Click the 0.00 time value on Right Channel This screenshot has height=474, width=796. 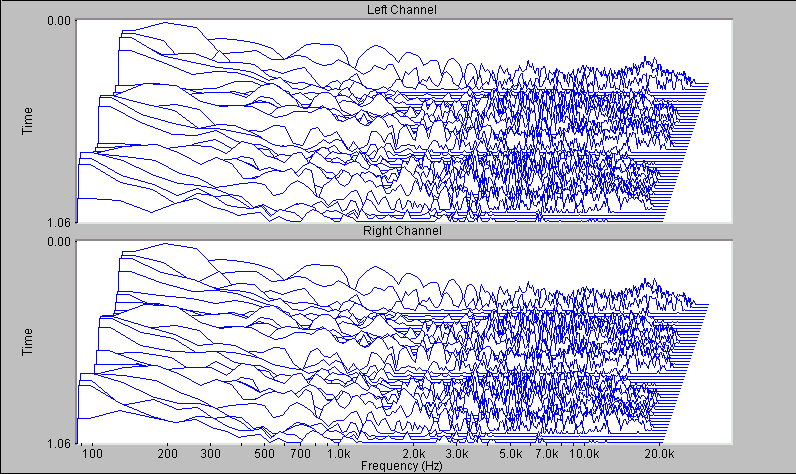[59, 242]
